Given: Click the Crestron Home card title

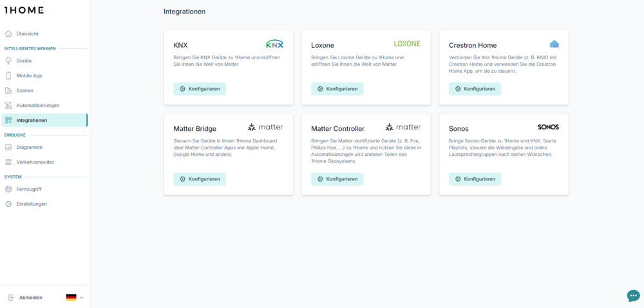Looking at the screenshot, I should [473, 45].
